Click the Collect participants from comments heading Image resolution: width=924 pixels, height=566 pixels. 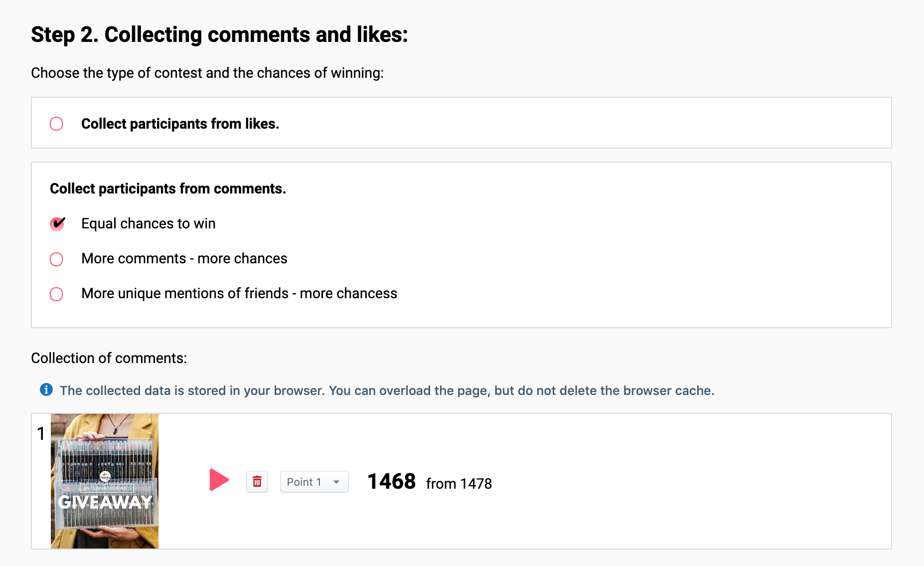pos(168,189)
